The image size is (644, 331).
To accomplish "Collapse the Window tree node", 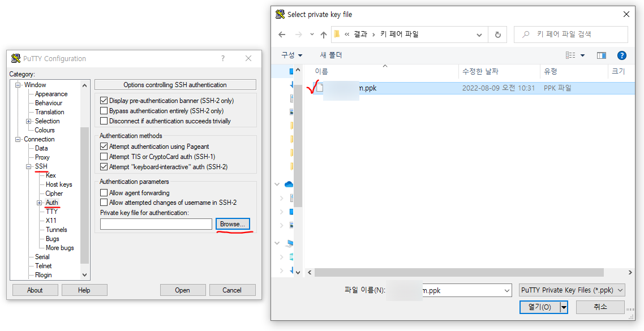I will pyautogui.click(x=18, y=85).
